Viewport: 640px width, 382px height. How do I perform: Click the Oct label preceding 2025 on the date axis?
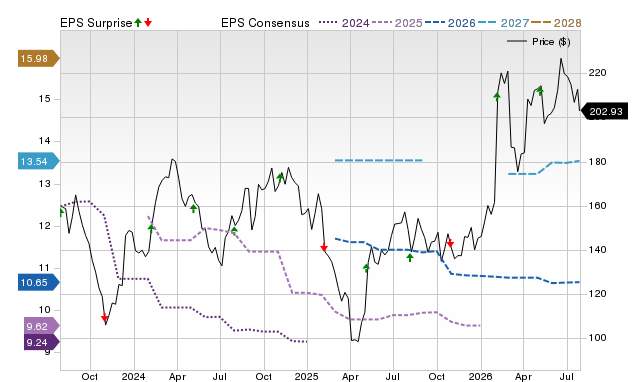coord(264,376)
